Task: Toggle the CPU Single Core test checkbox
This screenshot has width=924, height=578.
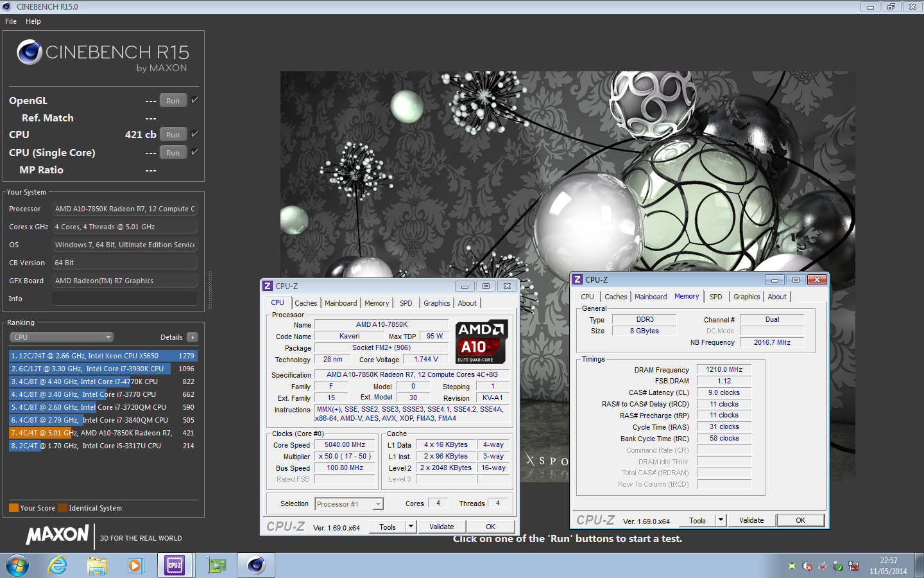Action: 194,152
